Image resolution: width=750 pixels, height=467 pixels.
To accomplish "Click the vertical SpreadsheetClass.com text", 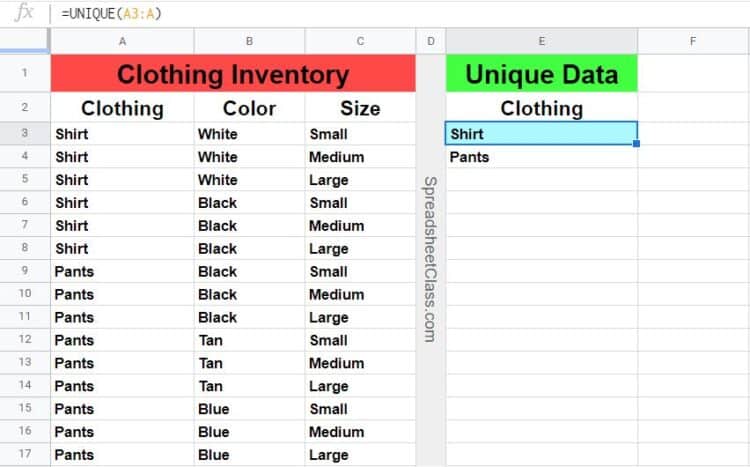I will (430, 260).
